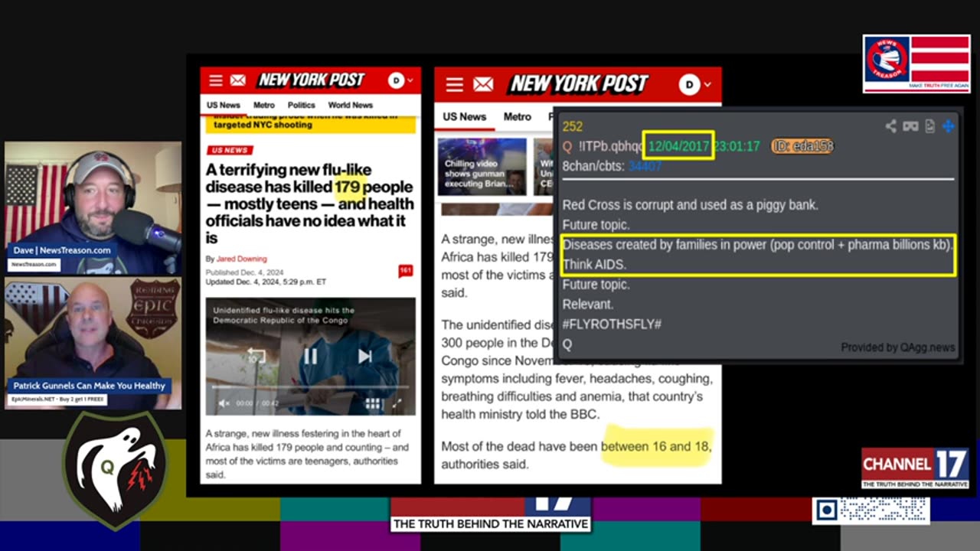Open email envelope icon in left New York Post page

click(238, 80)
